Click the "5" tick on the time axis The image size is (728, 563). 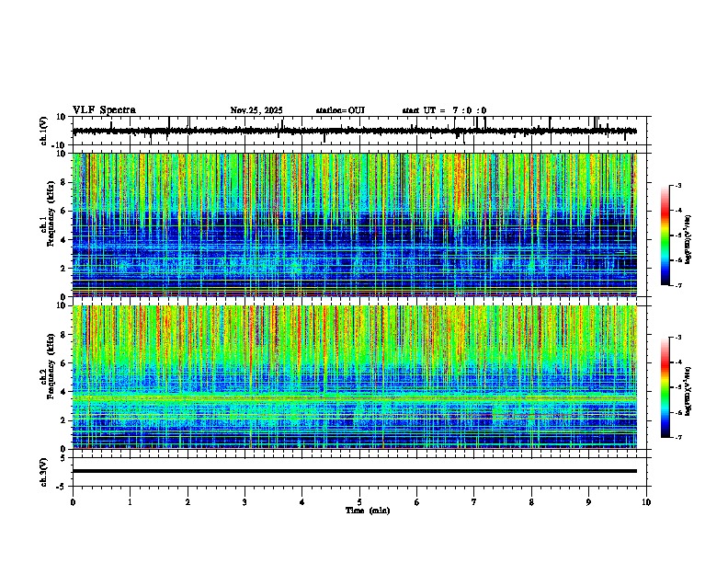(x=359, y=502)
